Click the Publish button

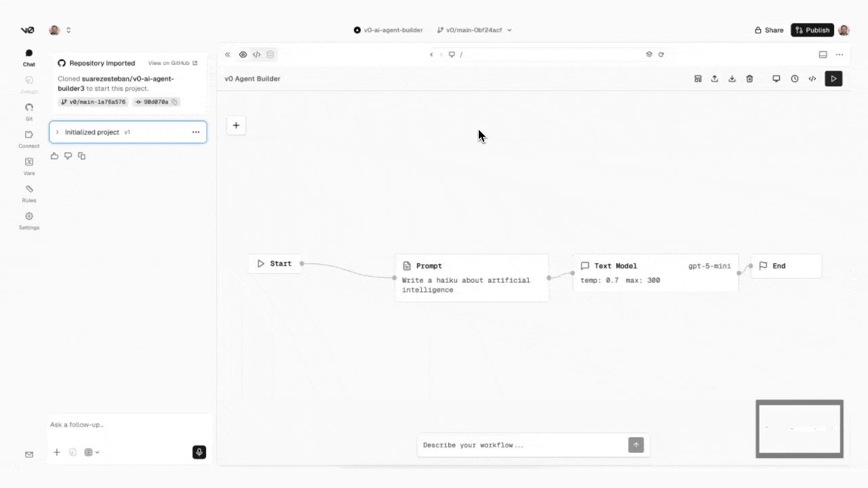[812, 30]
